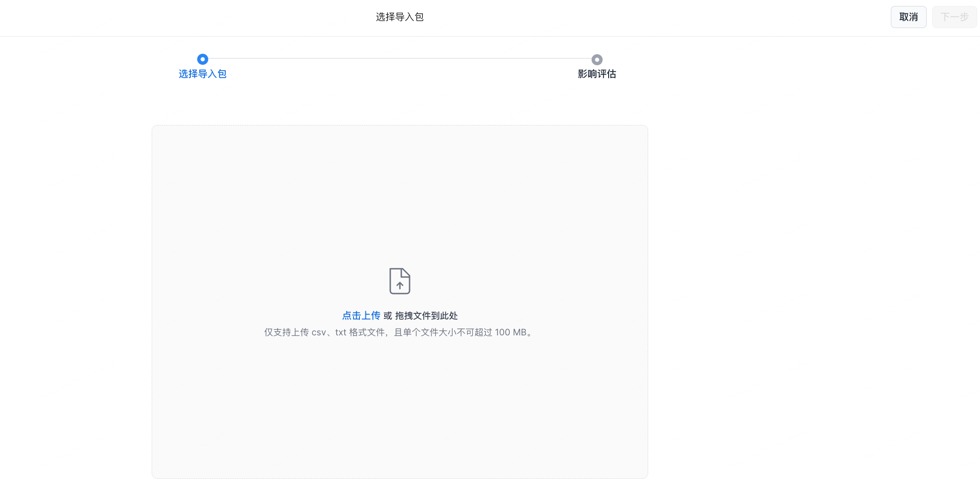The height and width of the screenshot is (498, 980).
Task: Click the 或 separator word
Action: tap(387, 316)
